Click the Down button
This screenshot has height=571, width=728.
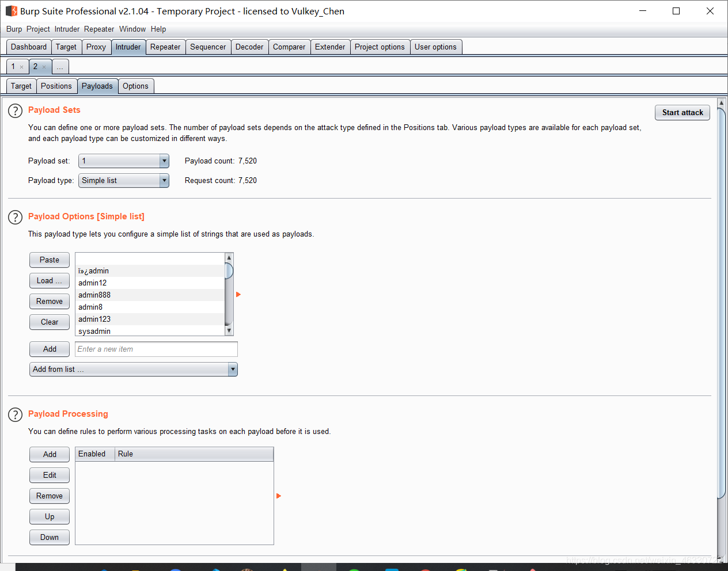(x=50, y=538)
